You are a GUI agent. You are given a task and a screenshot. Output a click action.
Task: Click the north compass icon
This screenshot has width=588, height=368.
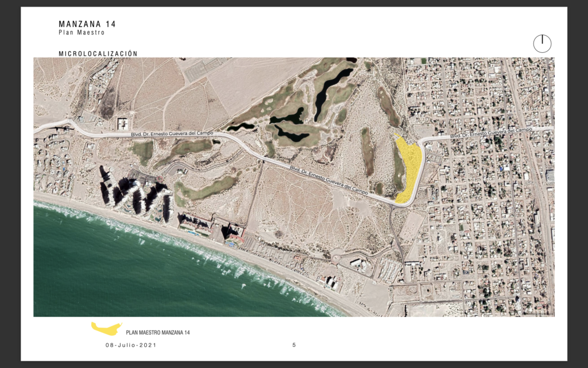click(542, 43)
